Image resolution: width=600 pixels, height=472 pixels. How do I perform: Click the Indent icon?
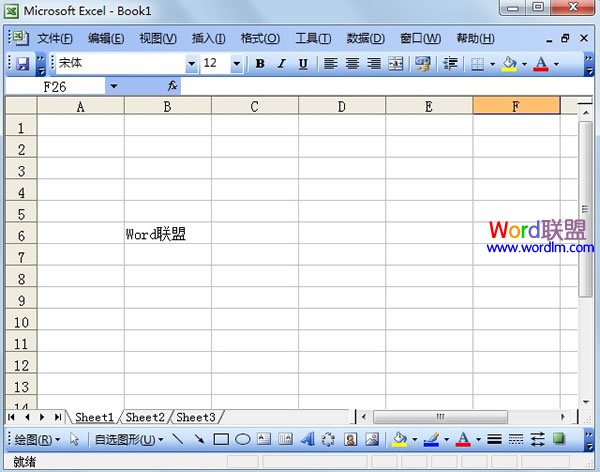point(450,64)
